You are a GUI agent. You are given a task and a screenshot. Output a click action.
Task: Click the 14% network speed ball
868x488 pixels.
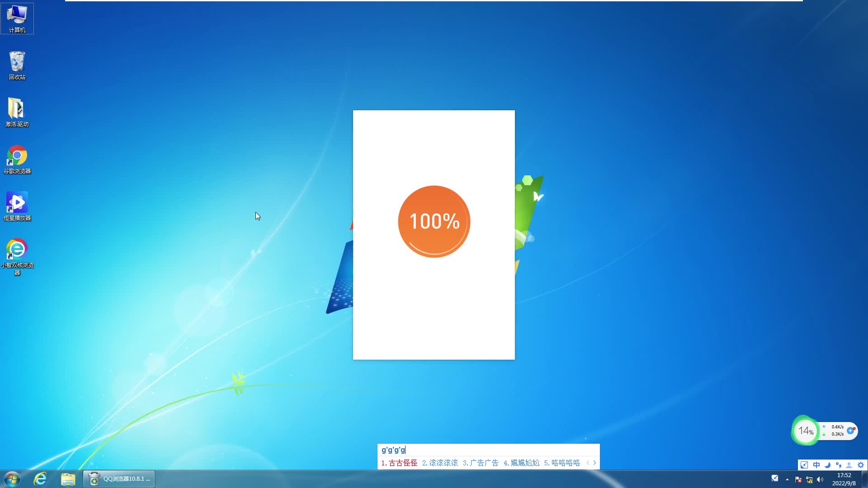[805, 430]
